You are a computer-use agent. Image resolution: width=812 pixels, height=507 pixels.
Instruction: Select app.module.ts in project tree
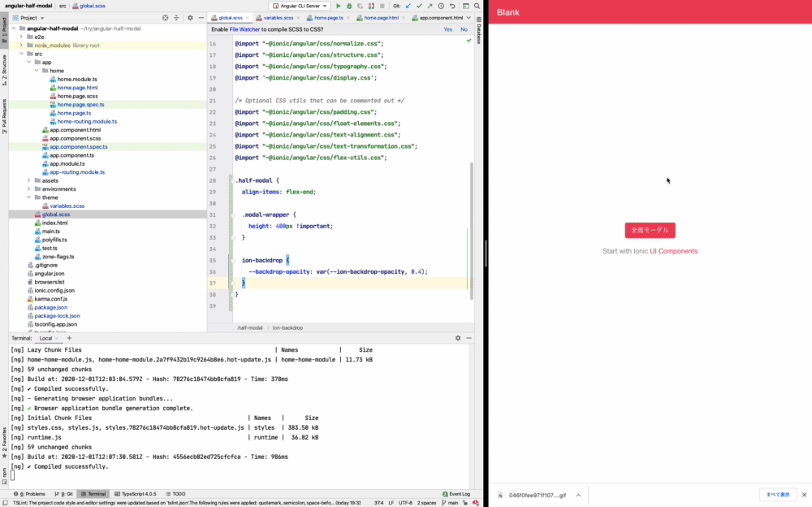tap(67, 163)
